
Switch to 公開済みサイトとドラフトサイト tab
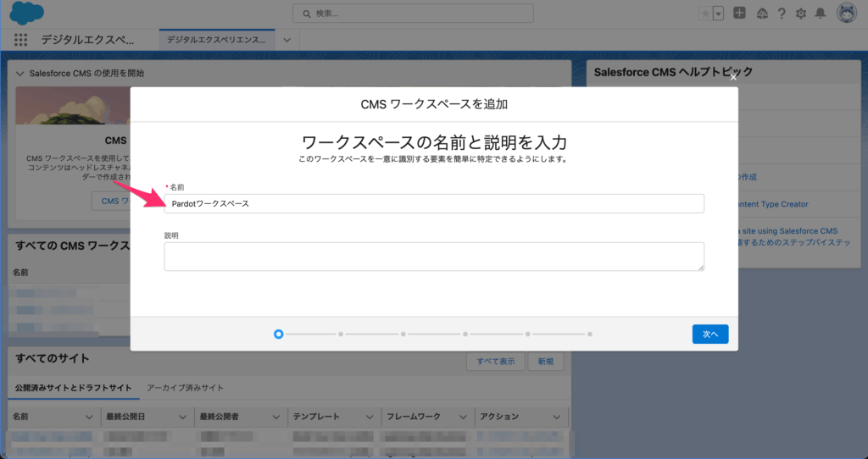74,388
